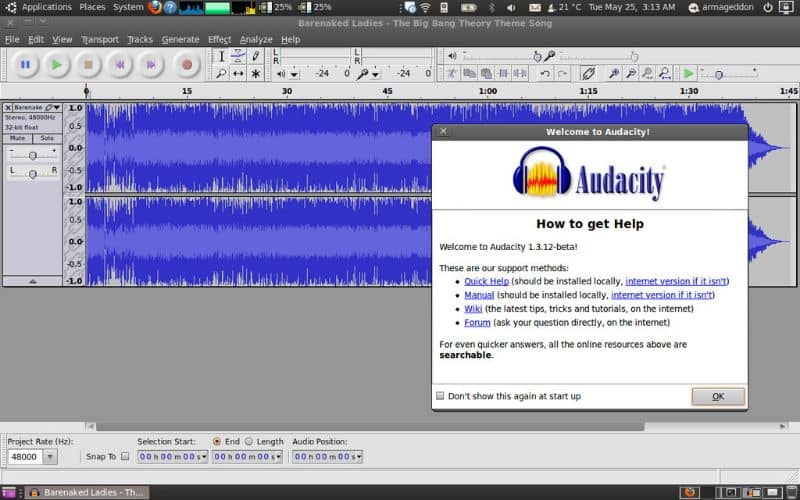Click the track gain slider
800x500 pixels.
click(x=33, y=154)
